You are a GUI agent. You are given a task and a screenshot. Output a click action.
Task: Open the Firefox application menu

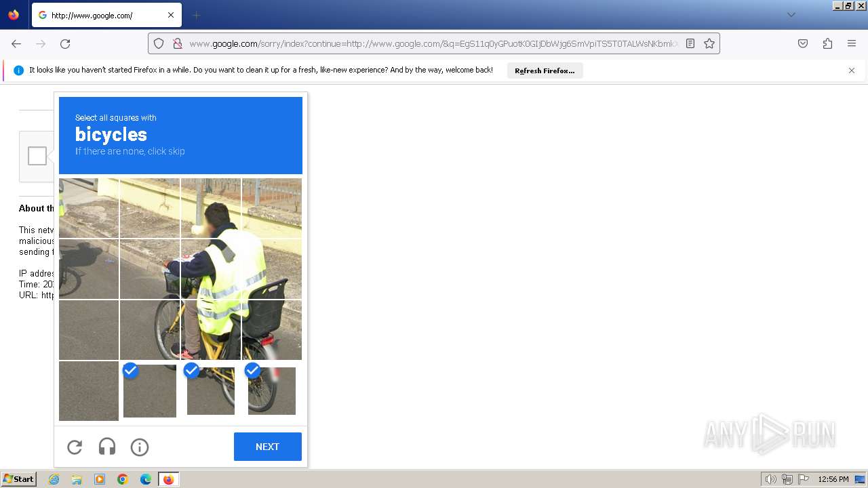(x=852, y=43)
